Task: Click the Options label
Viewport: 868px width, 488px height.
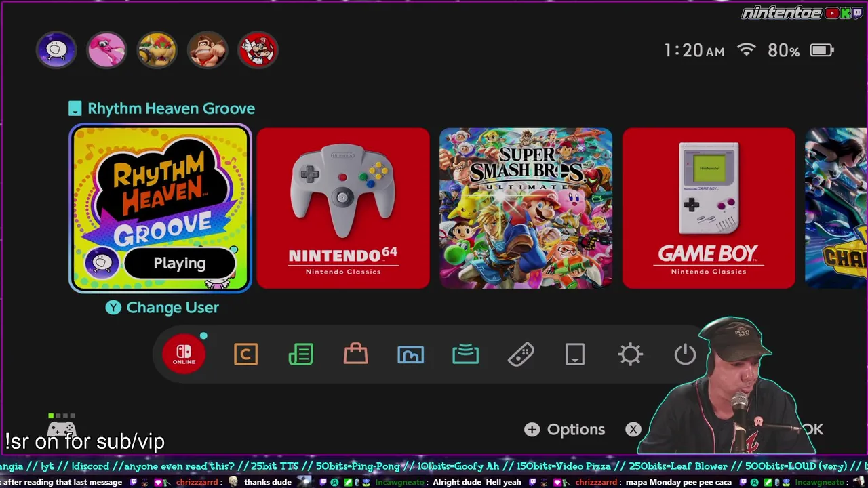Action: coord(576,430)
